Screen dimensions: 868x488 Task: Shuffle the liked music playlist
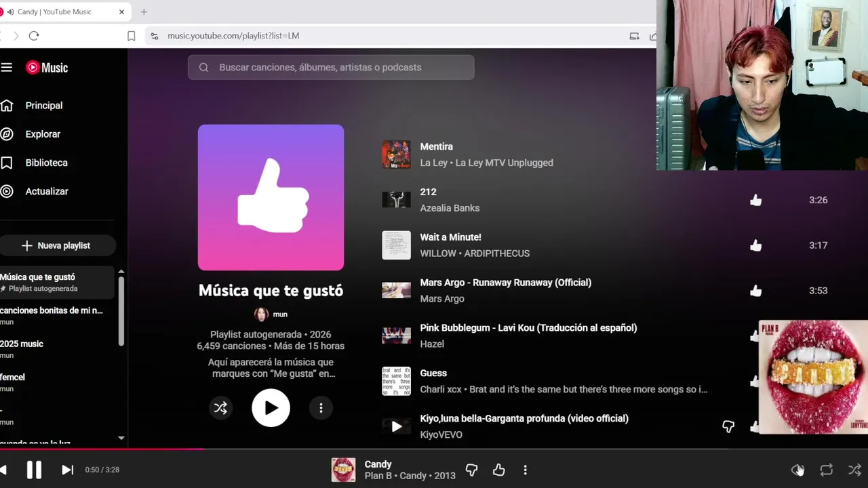click(x=220, y=408)
